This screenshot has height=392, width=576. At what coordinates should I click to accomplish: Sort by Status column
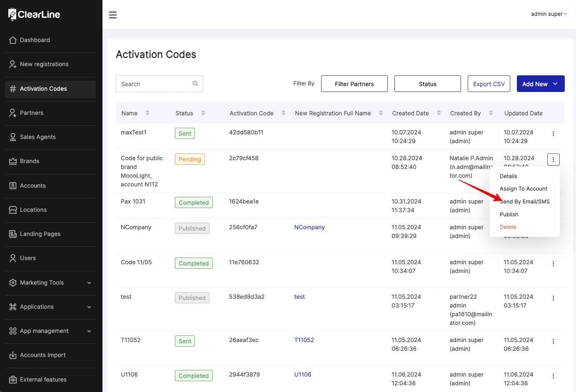point(203,113)
